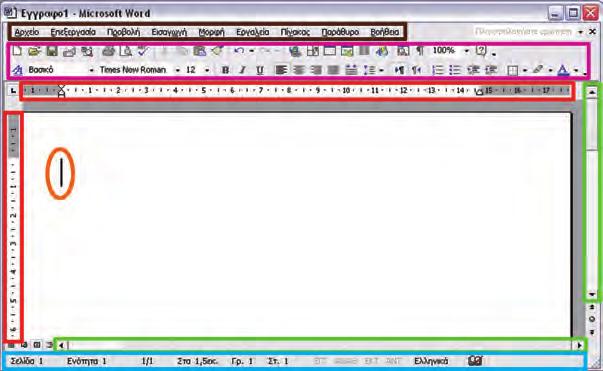The height and width of the screenshot is (371, 603).
Task: Activate the Format Painter brush
Action: click(217, 51)
